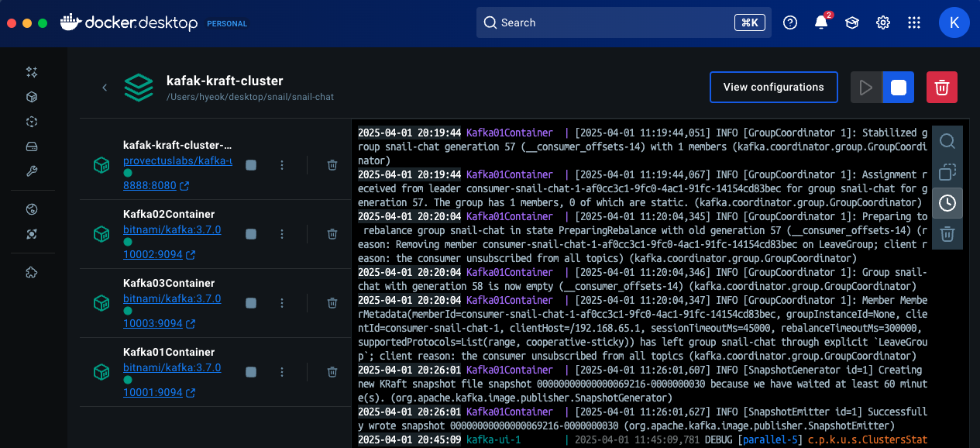Click the kafak-kraft-cluster-… container icon
Screen dimensions: 980x448
pos(101,165)
